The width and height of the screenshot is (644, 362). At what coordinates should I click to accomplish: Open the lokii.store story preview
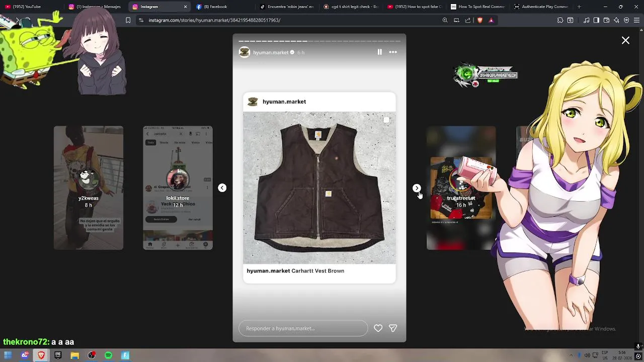pyautogui.click(x=178, y=188)
